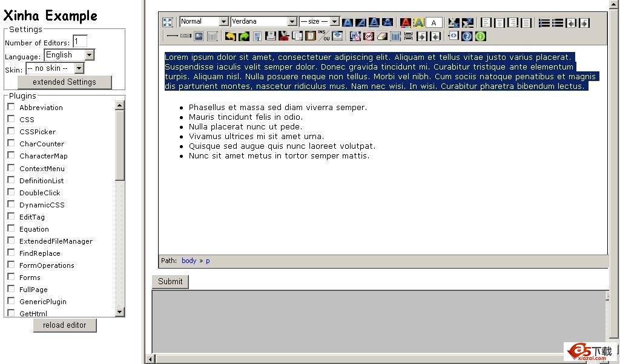Image resolution: width=620 pixels, height=364 pixels.
Task: Undo the last action
Action: [231, 36]
